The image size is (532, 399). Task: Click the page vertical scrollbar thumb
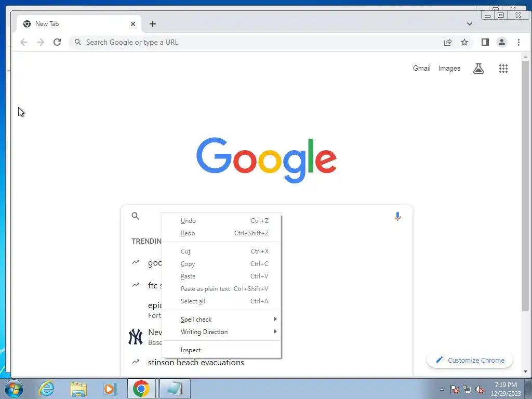pos(525,186)
